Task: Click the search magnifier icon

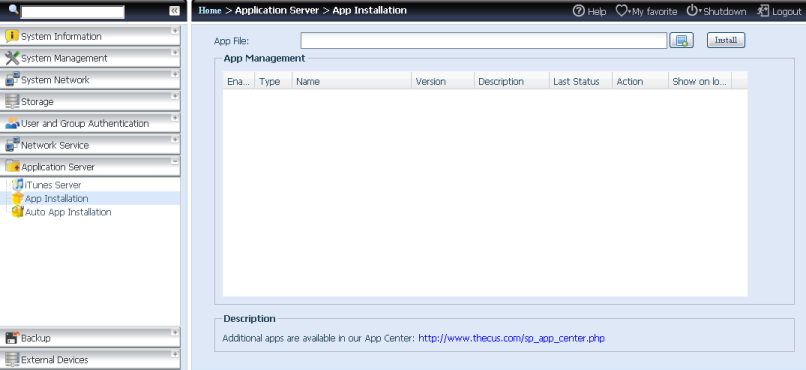Action: tap(14, 9)
